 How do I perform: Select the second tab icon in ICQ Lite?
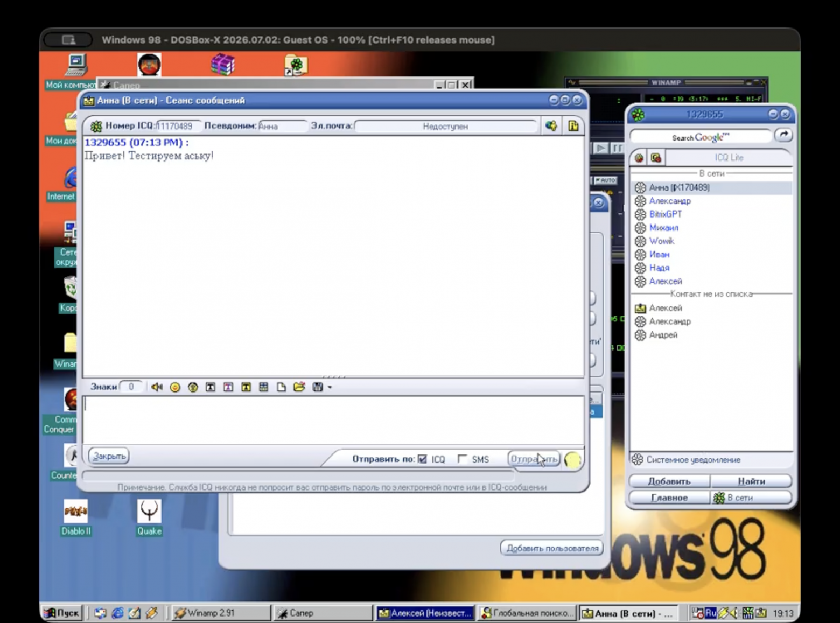click(656, 158)
